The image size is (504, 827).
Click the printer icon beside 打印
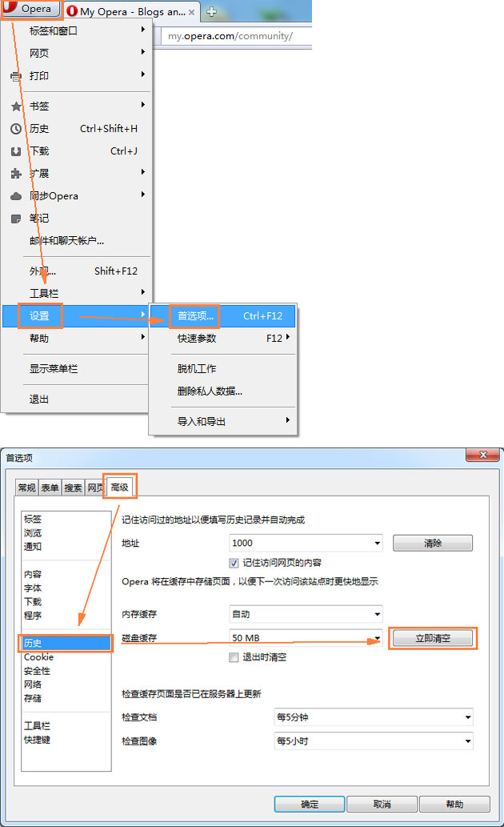pos(16,77)
